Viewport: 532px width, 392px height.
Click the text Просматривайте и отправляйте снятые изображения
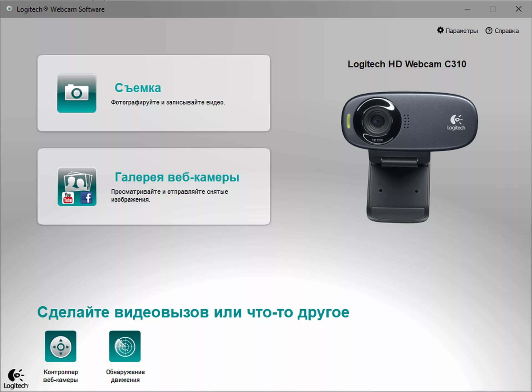[x=169, y=196]
